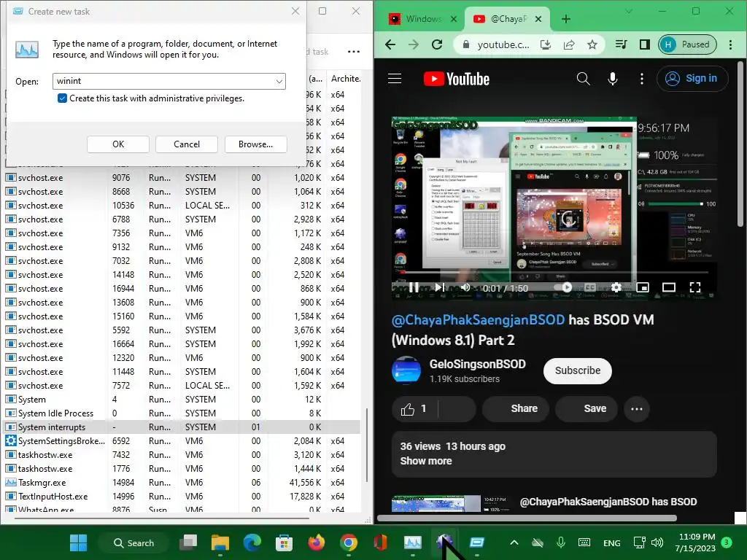747x560 pixels.
Task: Start voice search with microphone icon
Action: (613, 79)
